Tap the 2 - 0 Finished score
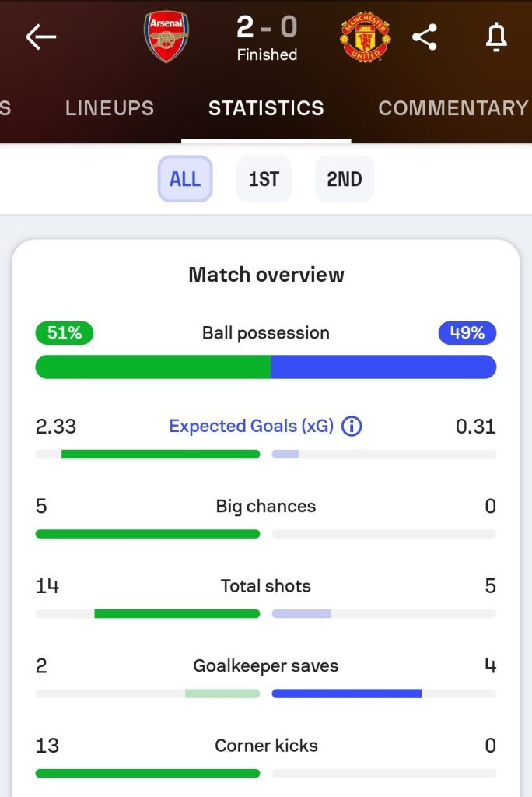The height and width of the screenshot is (797, 532). point(268,37)
